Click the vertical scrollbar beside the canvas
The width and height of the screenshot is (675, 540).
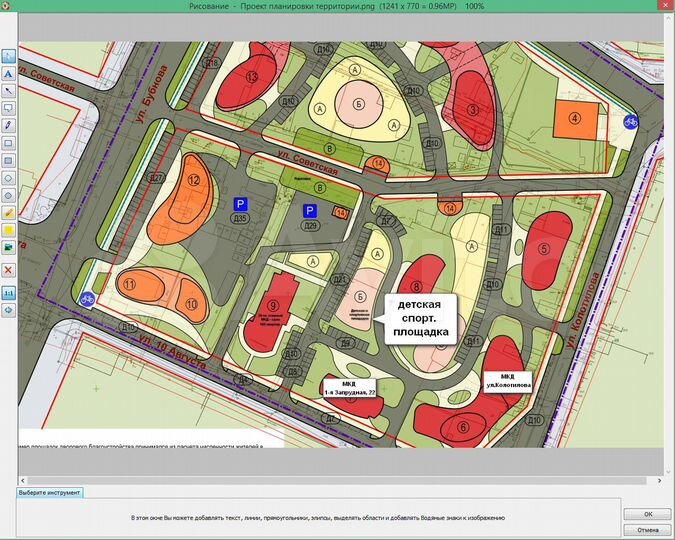point(667,250)
